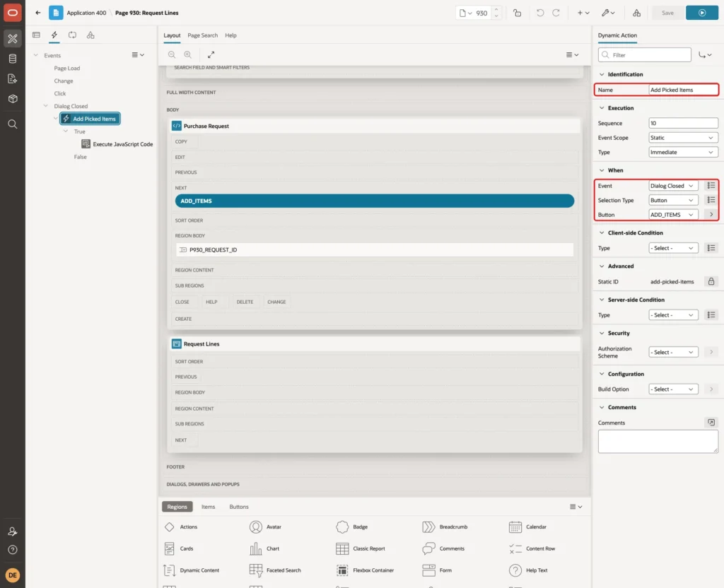This screenshot has width=724, height=588.
Task: Open the go to group menu
Action: (x=705, y=55)
